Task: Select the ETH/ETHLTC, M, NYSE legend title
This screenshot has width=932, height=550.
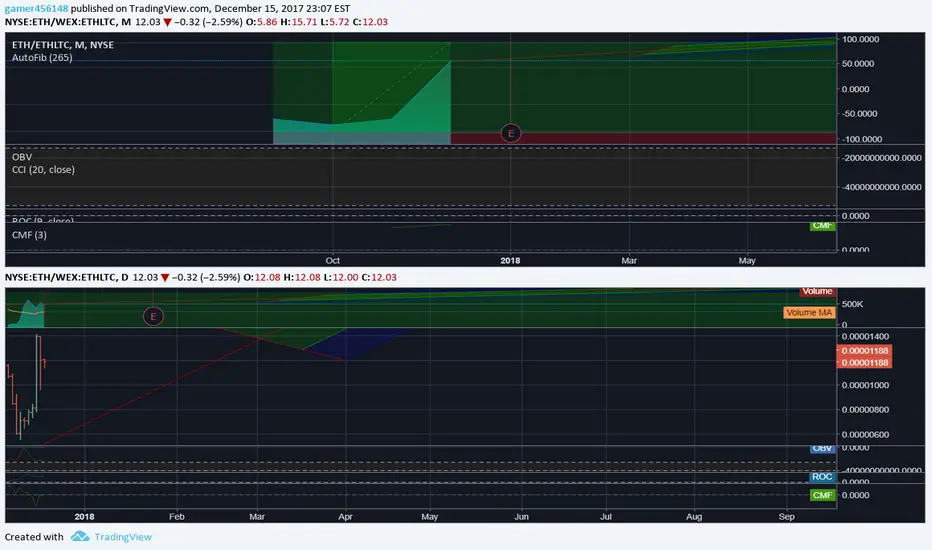Action: 63,45
